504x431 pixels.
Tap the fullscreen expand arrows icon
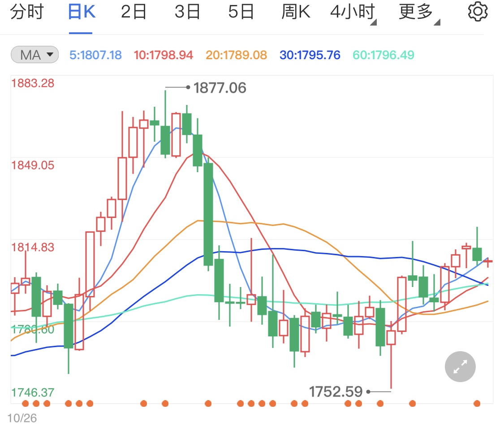tap(460, 366)
